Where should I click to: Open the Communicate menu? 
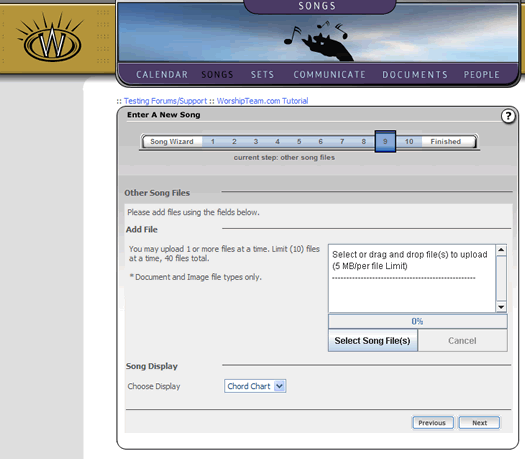[329, 74]
